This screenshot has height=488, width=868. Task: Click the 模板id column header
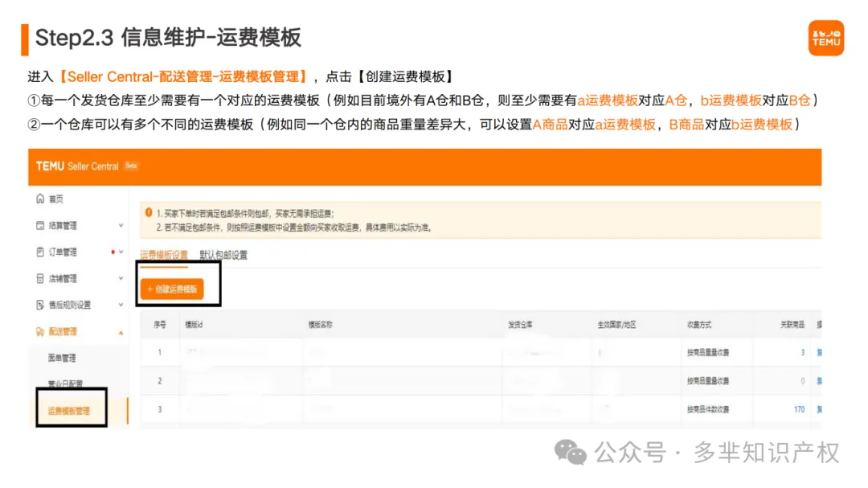click(x=194, y=325)
